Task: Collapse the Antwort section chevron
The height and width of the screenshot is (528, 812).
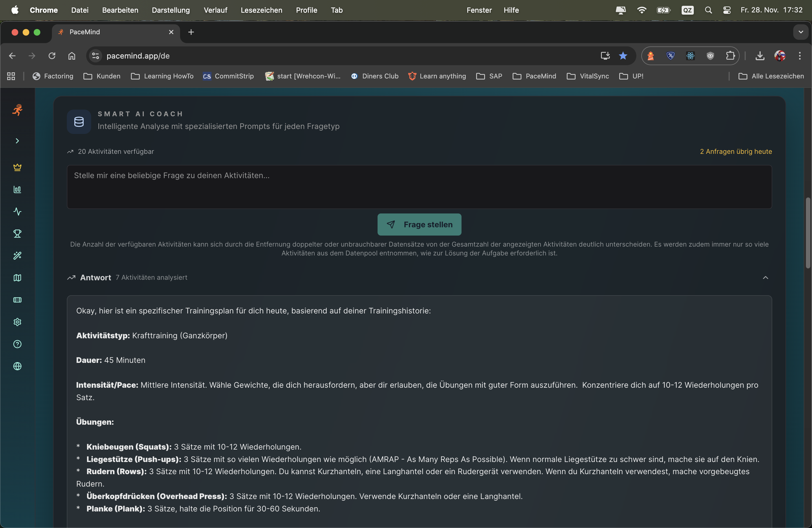Action: tap(765, 278)
